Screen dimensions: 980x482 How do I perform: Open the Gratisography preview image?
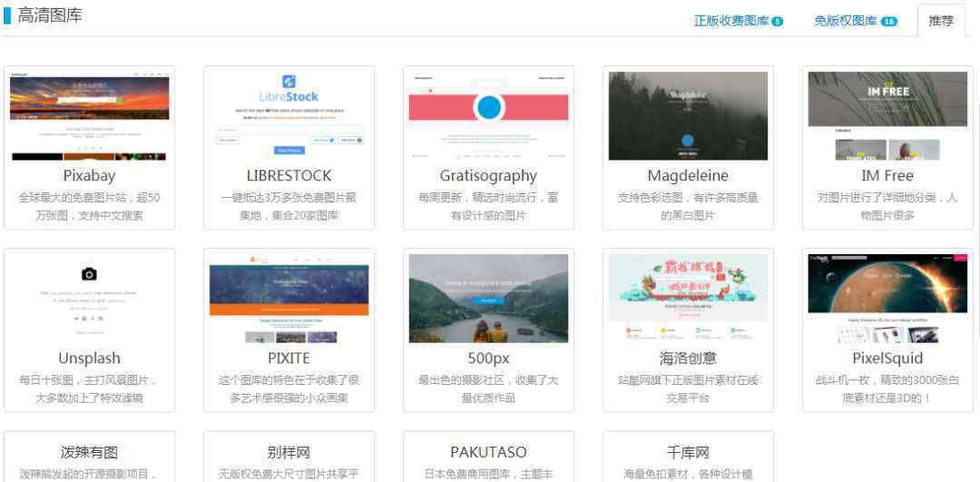pyautogui.click(x=488, y=115)
